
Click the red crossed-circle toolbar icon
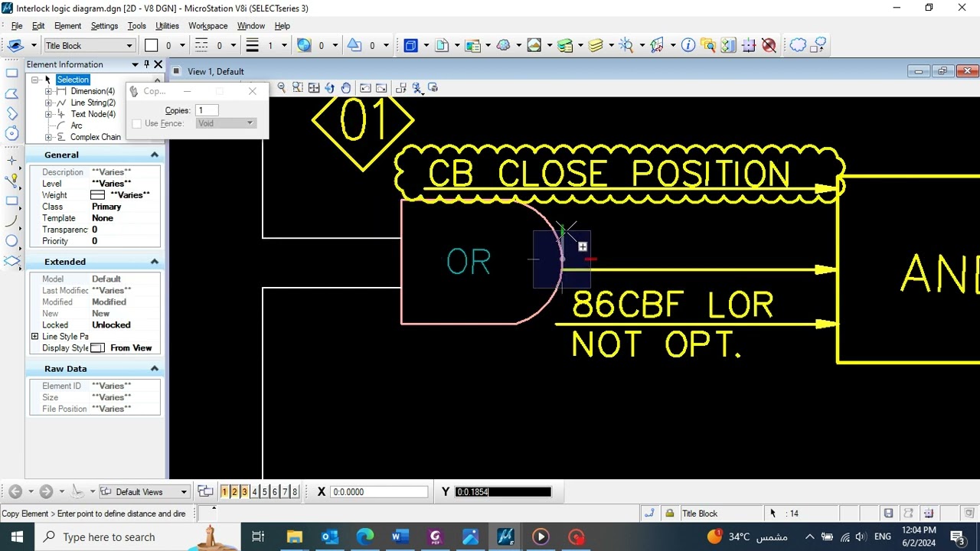pos(769,46)
